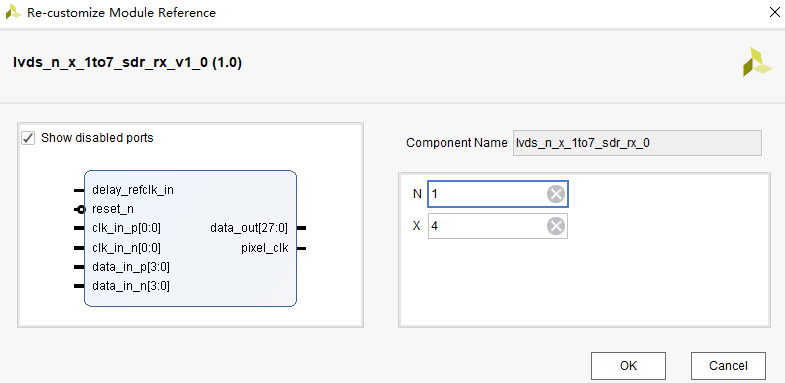
Task: Select the reset_n inverted port bubble
Action: click(80, 209)
